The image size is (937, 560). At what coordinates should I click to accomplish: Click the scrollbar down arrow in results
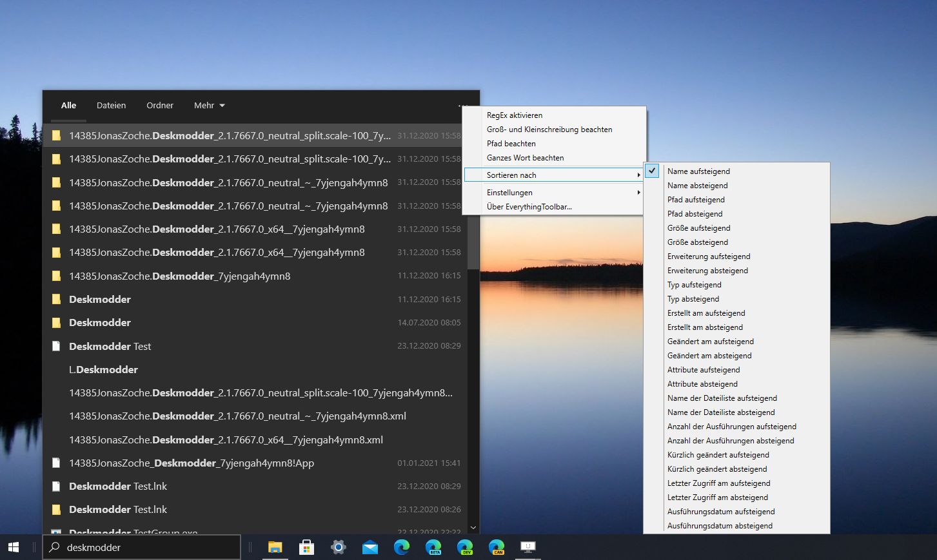pyautogui.click(x=473, y=528)
